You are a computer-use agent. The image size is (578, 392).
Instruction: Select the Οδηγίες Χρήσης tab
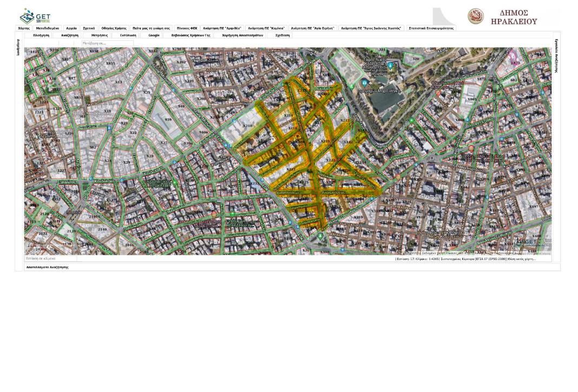coord(114,28)
